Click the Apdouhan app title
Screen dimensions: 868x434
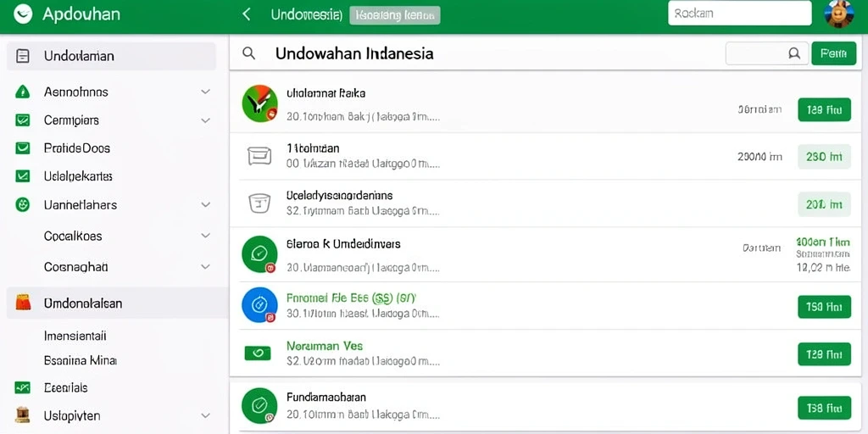click(x=81, y=14)
